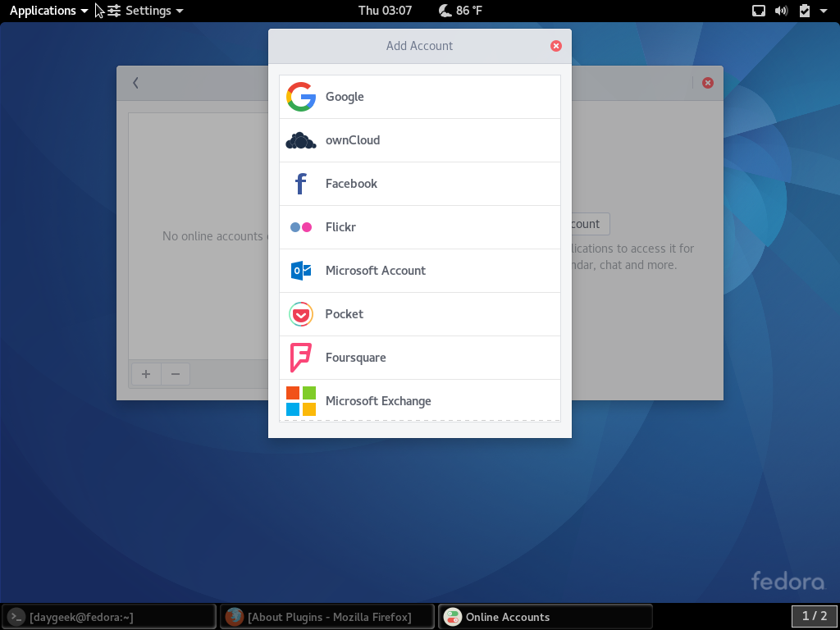
Task: Click the 1 / 2 workspace switcher
Action: [815, 616]
